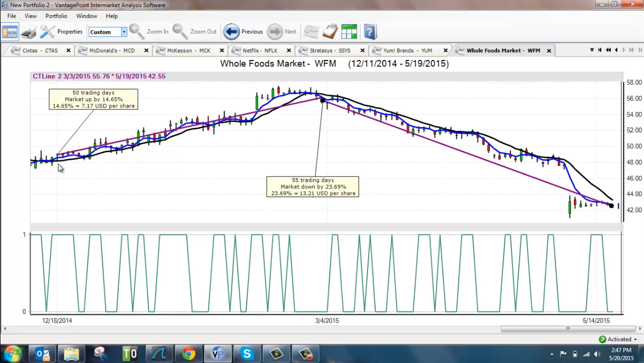Open Google Chrome from the taskbar
The width and height of the screenshot is (644, 363).
188,354
